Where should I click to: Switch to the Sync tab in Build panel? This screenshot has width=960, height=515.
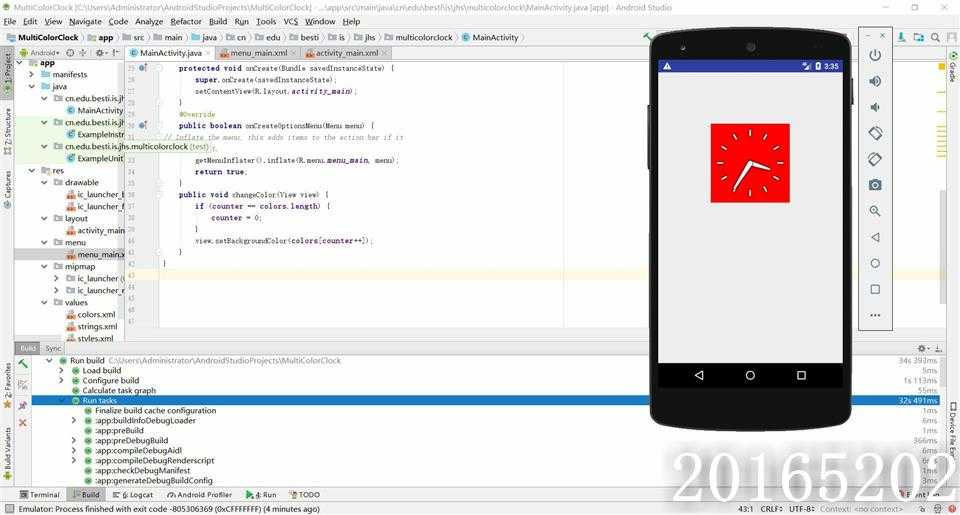tap(53, 348)
